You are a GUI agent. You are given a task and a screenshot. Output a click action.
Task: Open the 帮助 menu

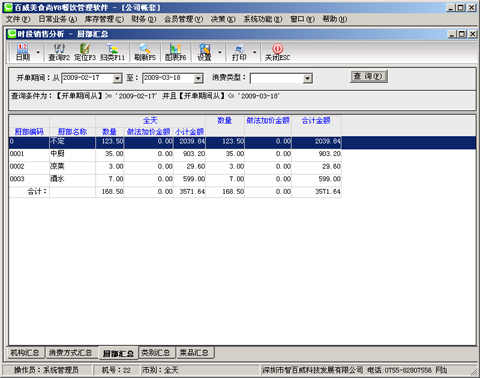pyautogui.click(x=335, y=19)
